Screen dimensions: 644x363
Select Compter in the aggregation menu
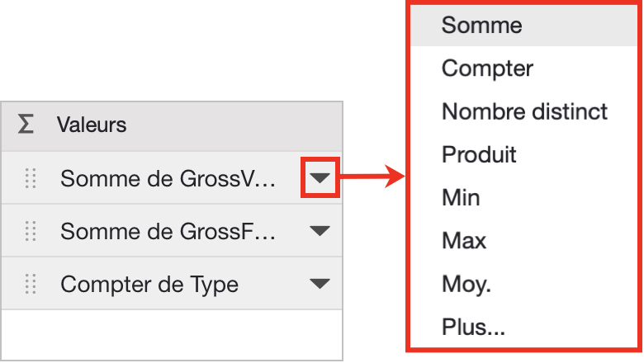click(x=487, y=68)
